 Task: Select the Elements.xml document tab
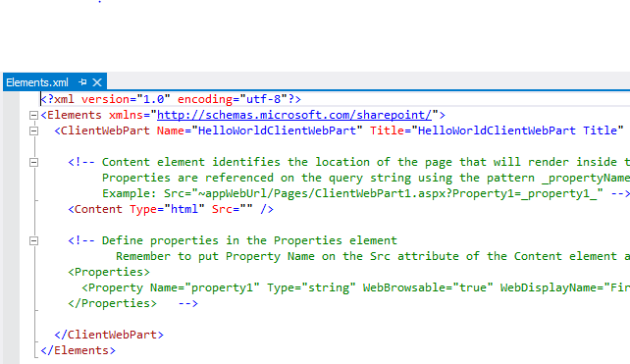click(37, 82)
